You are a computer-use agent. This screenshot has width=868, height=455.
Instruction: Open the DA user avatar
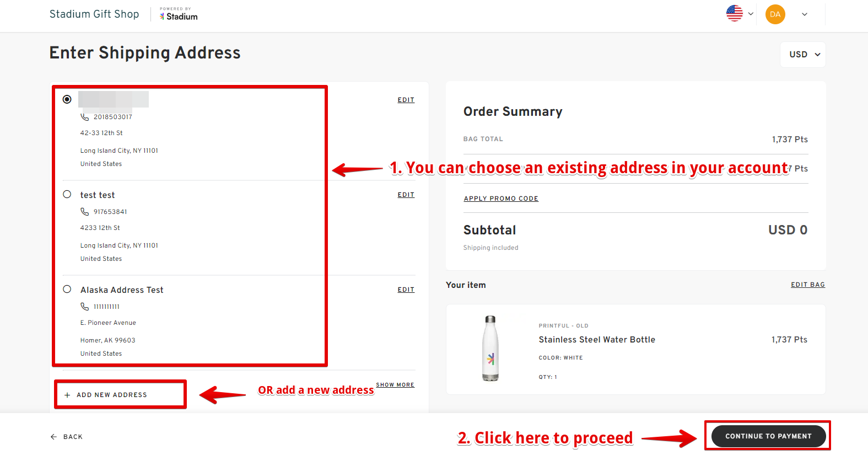click(x=775, y=14)
